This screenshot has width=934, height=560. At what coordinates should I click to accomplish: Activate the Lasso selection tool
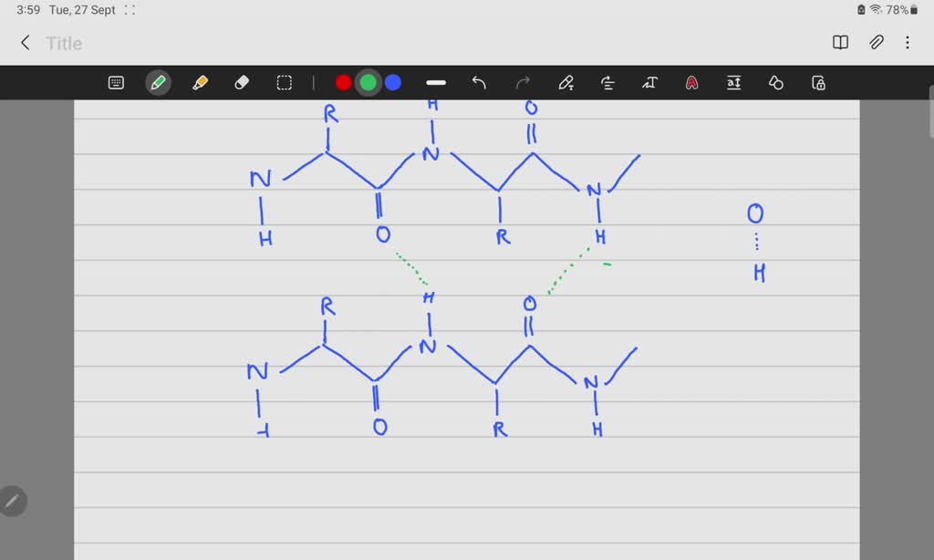pyautogui.click(x=284, y=82)
